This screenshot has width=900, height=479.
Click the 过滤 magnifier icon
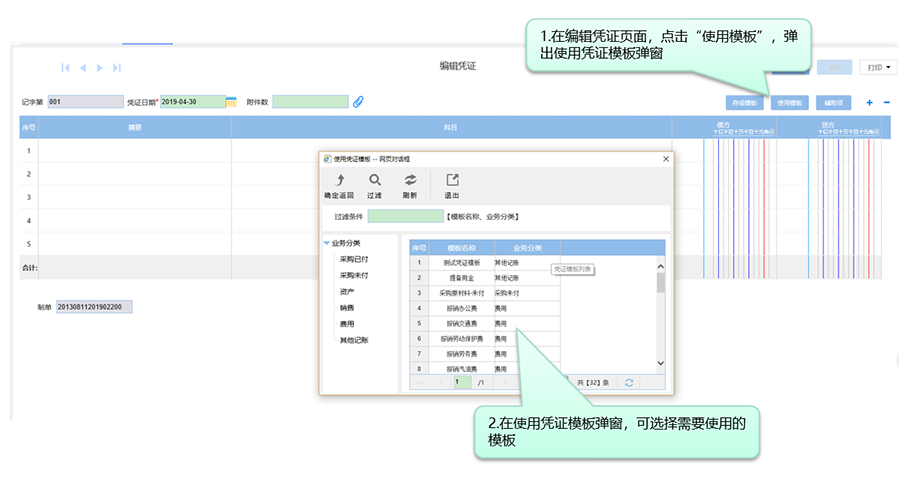click(x=375, y=180)
